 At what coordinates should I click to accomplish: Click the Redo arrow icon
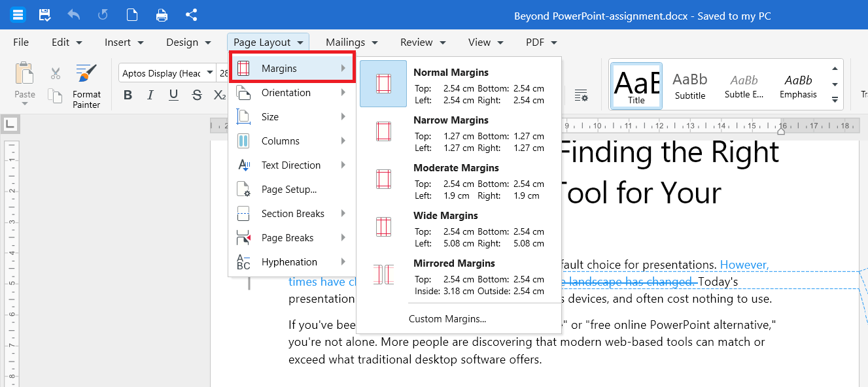103,15
